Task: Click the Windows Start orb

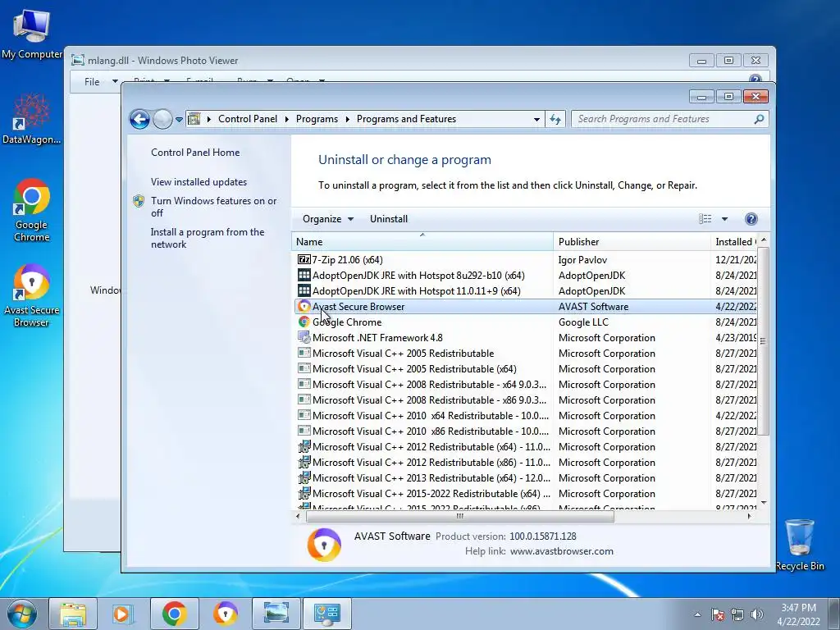Action: (x=22, y=614)
